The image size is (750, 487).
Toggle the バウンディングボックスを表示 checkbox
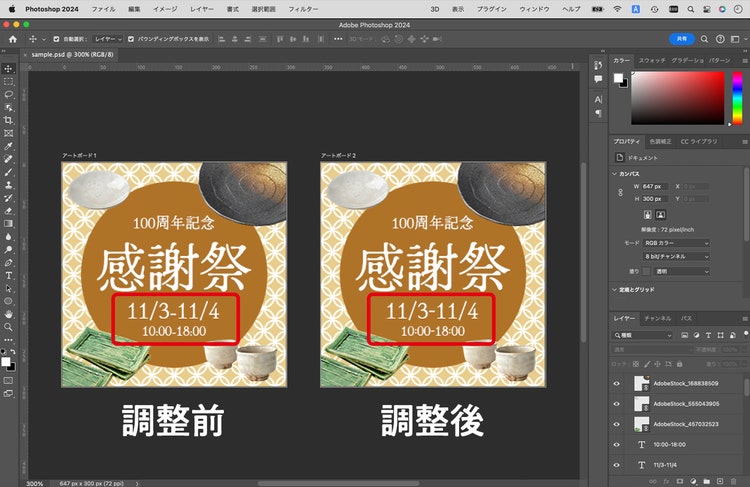(131, 39)
